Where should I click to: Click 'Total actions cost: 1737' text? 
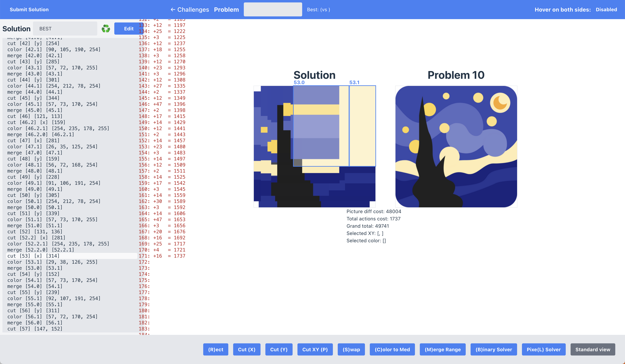coord(373,219)
